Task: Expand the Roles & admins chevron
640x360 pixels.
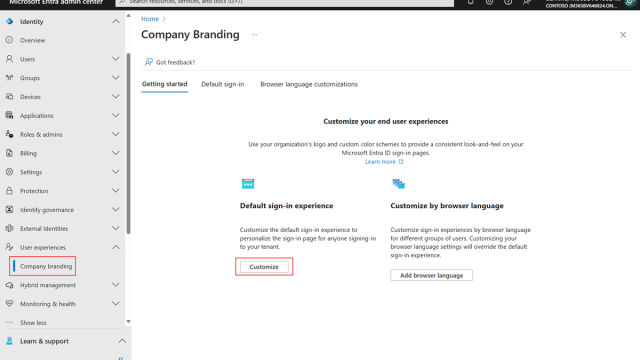Action: pos(116,134)
